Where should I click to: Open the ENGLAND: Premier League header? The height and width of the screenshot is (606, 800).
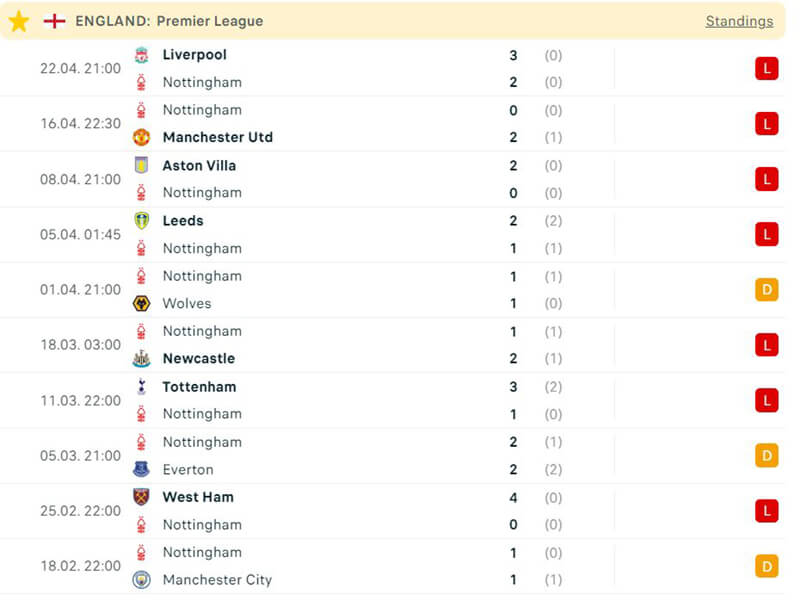tap(169, 21)
